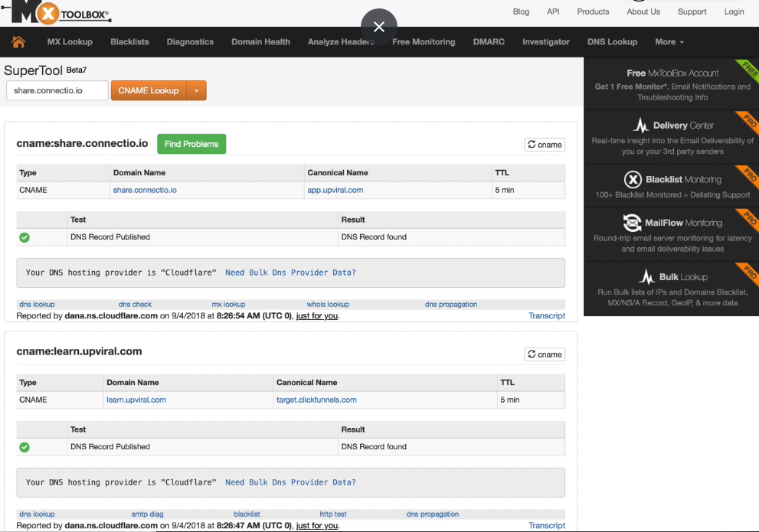Click the cname:share.connectio.io heading

[82, 144]
